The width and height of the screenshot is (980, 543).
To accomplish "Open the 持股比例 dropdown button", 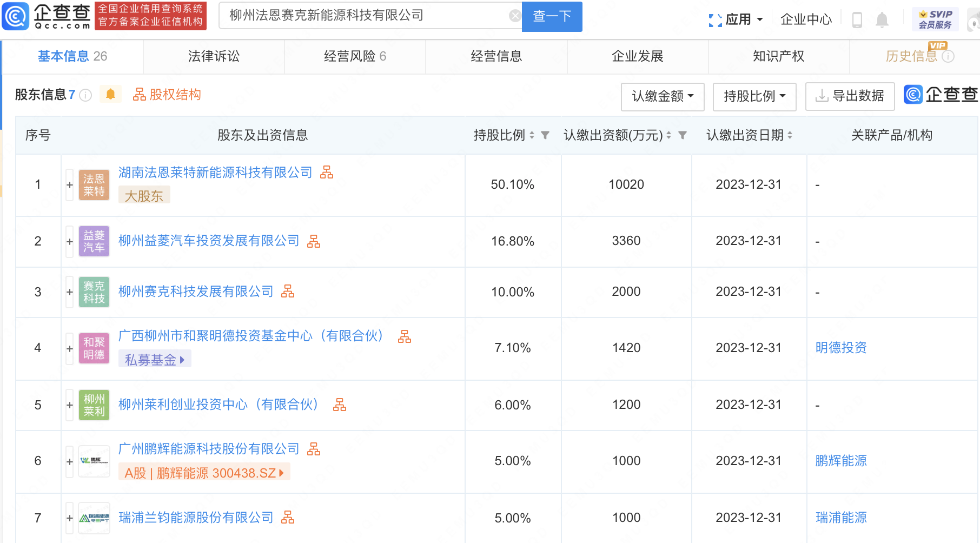I will click(754, 97).
